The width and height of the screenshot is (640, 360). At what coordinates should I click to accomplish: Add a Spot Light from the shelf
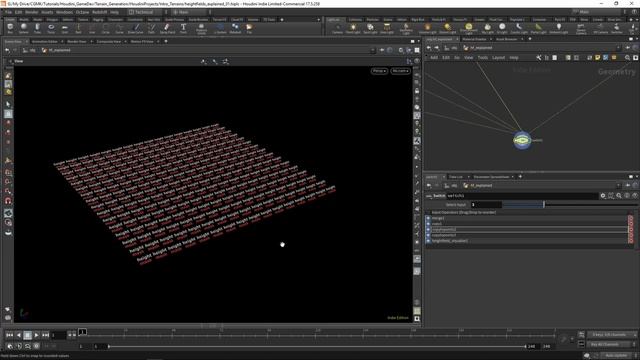[x=370, y=29]
